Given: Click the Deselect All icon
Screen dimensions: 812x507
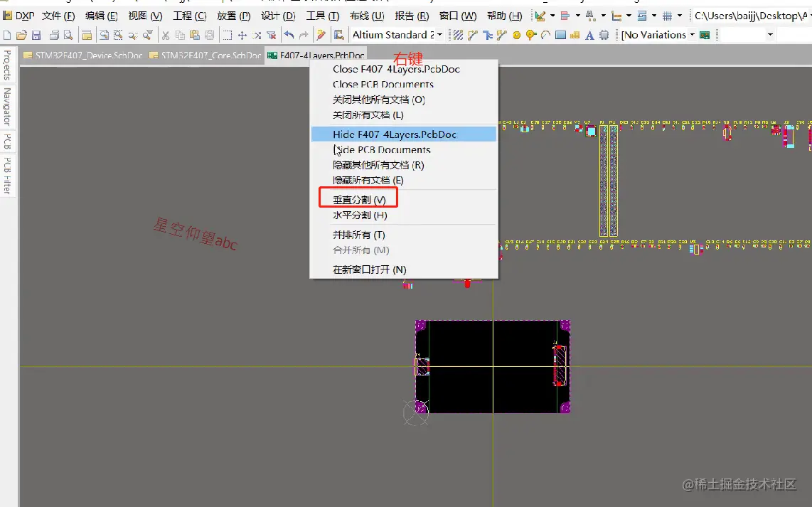Looking at the screenshot, I should coord(257,36).
